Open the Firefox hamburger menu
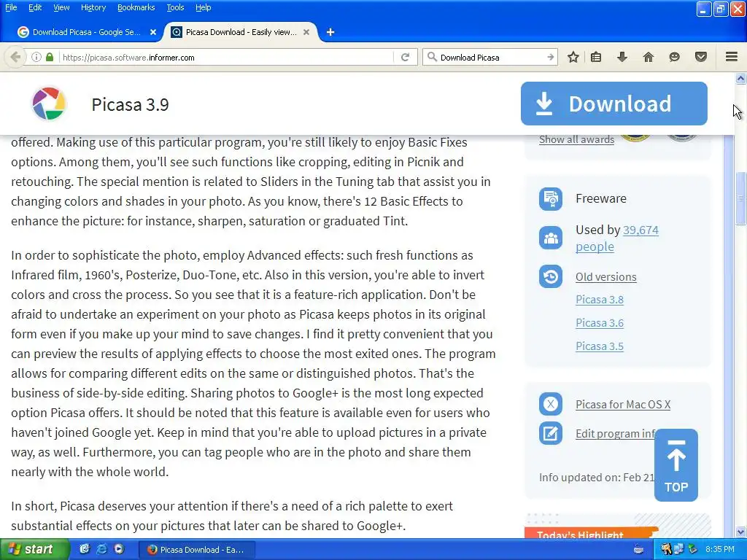This screenshot has height=560, width=747. [x=732, y=57]
